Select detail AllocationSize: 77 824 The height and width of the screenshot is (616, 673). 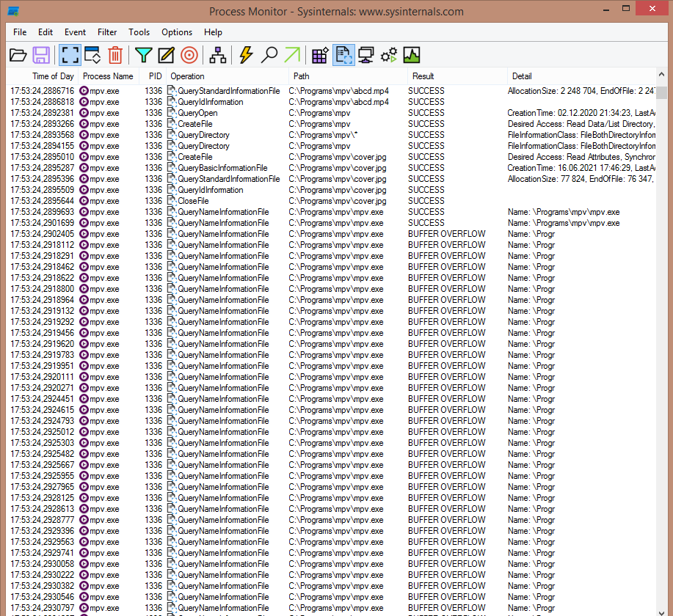(x=581, y=179)
